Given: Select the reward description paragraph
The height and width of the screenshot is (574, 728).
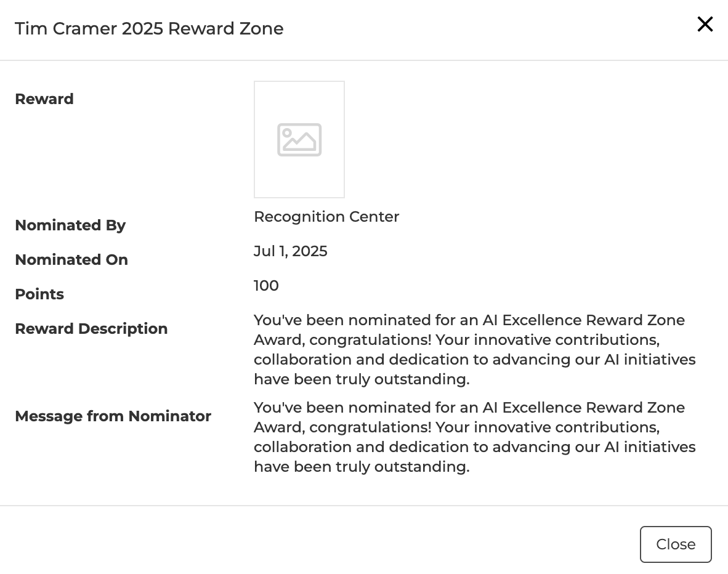Looking at the screenshot, I should [x=474, y=349].
